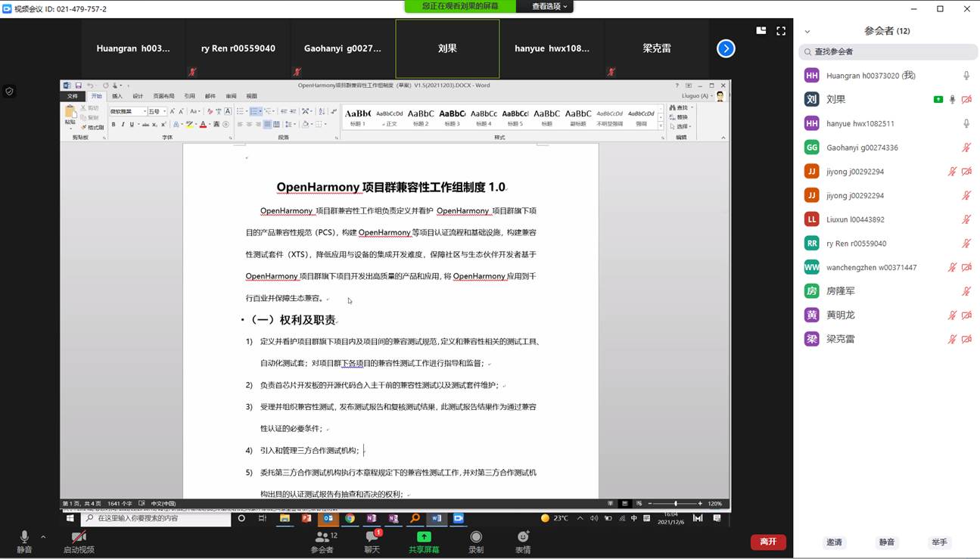Click the red 离开 leave meeting button
Image resolution: width=980 pixels, height=559 pixels.
(x=768, y=542)
